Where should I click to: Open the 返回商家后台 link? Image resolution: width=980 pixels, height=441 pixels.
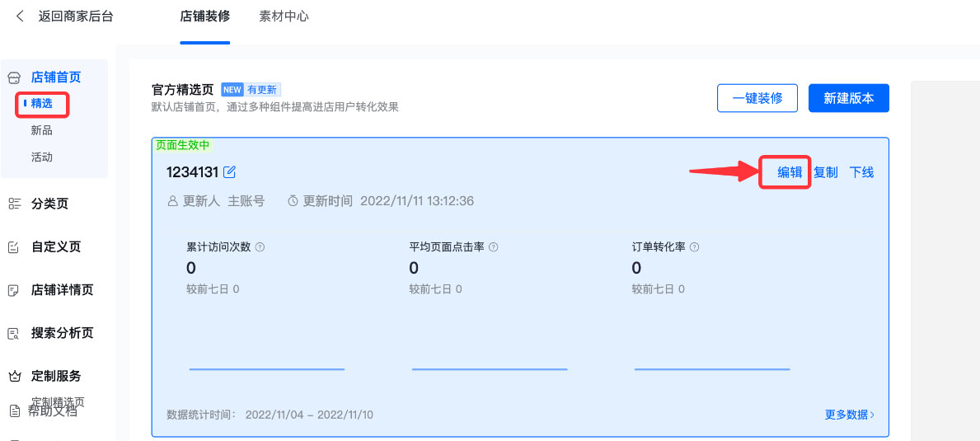click(x=76, y=16)
